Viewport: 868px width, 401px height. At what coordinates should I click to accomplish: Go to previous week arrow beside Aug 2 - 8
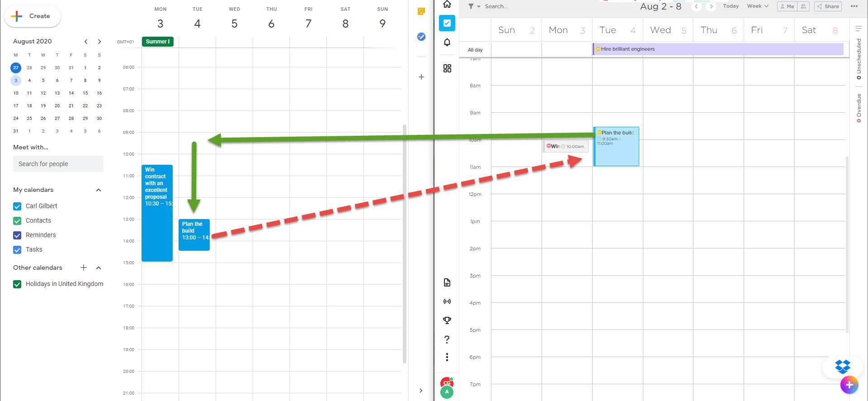point(697,6)
